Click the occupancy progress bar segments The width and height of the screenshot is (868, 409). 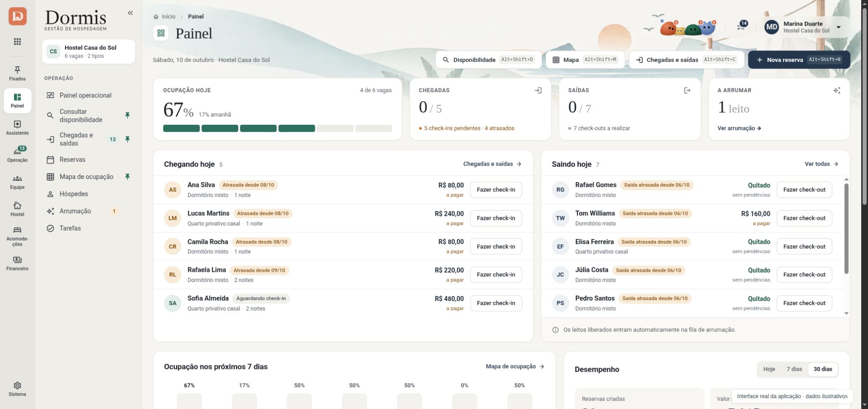pos(277,128)
